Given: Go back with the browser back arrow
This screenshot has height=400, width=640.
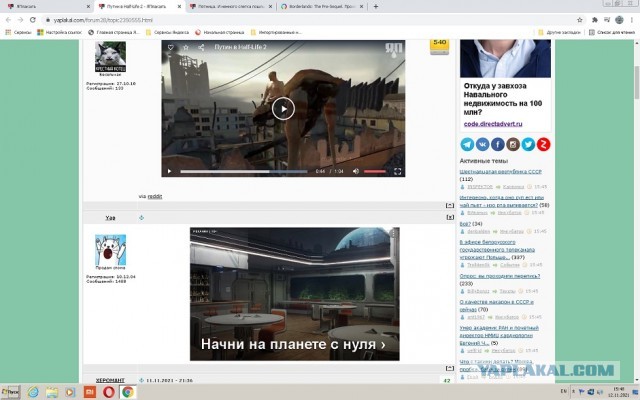Looking at the screenshot, I should (x=9, y=20).
